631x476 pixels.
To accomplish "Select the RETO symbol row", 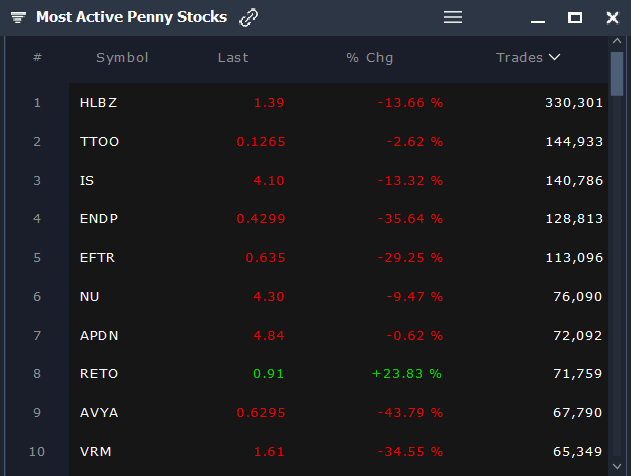I will pyautogui.click(x=338, y=374).
